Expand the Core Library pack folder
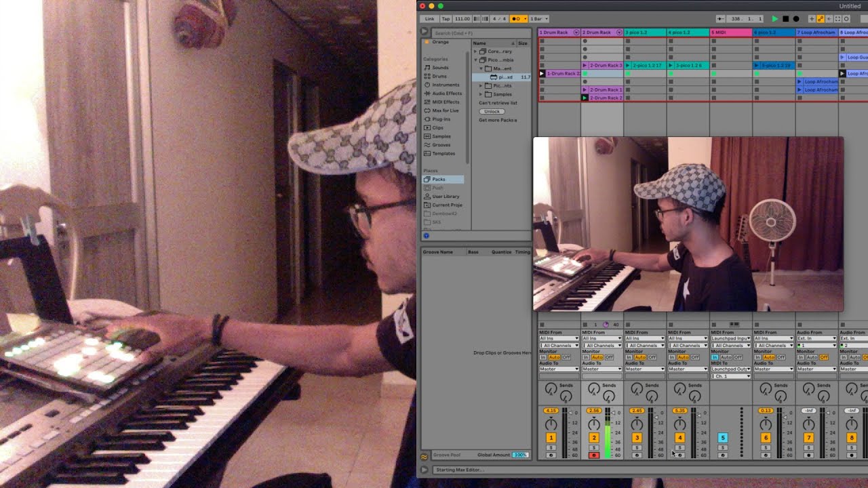 (475, 52)
